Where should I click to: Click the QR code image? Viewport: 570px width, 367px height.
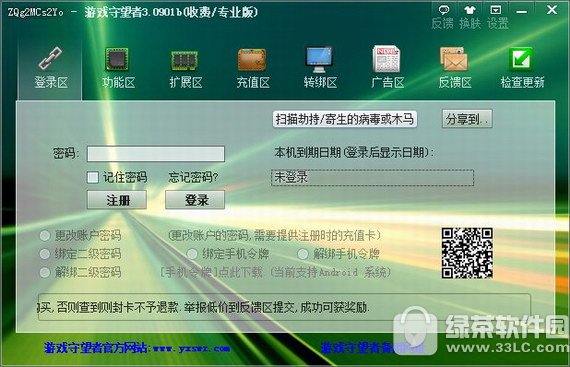[467, 253]
